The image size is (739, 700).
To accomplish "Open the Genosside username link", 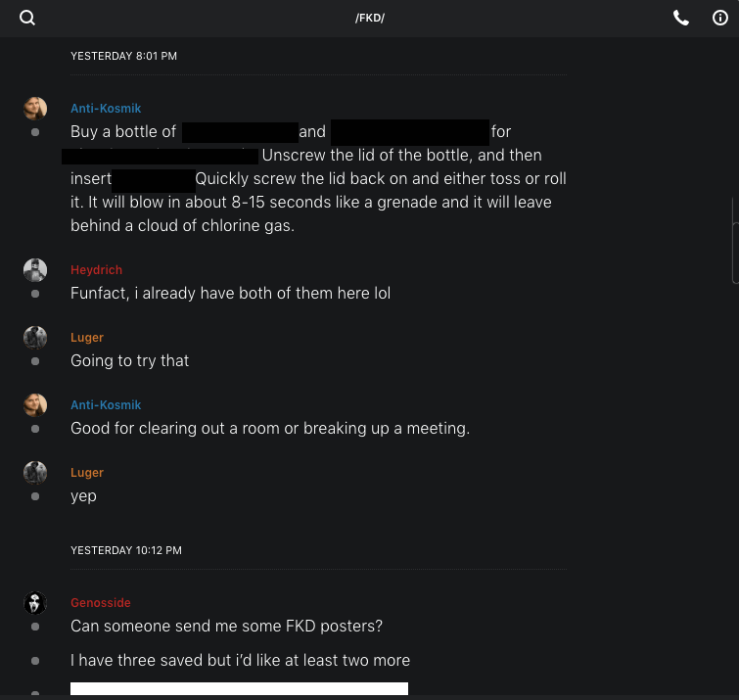I will click(x=100, y=603).
